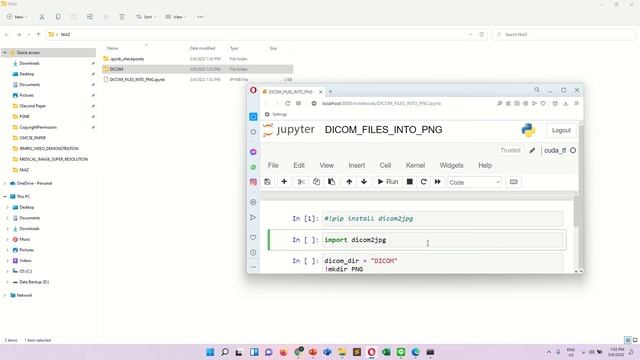Open Opera main menu logo
This screenshot has width=640, height=360.
(253, 90)
